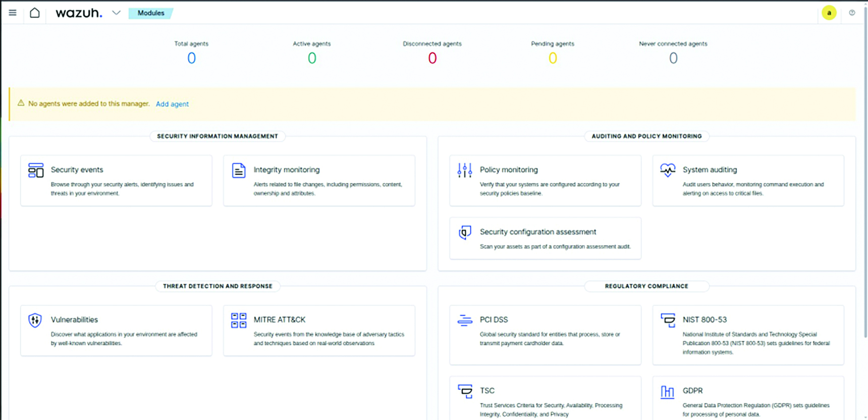Select the Modules breadcrumb tab
868x420 pixels.
(x=151, y=13)
